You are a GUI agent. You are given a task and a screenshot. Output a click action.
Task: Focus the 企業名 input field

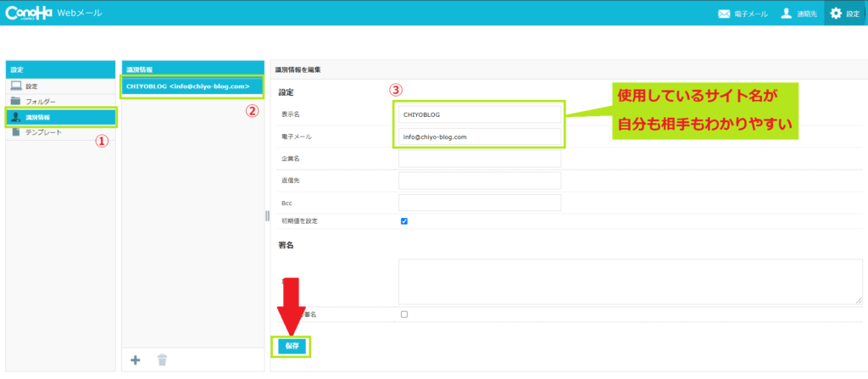479,159
